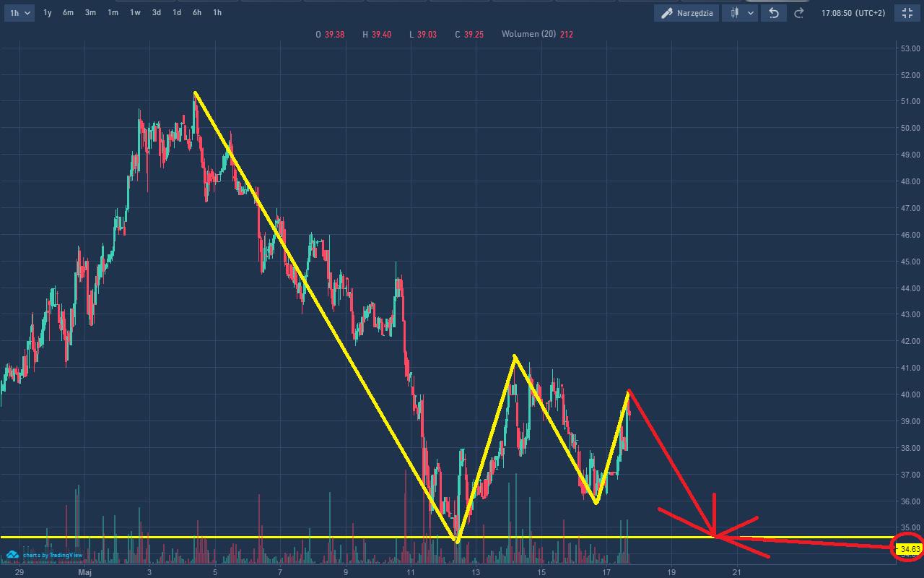The image size is (924, 578).
Task: Select the 6h time range
Action: pos(196,12)
